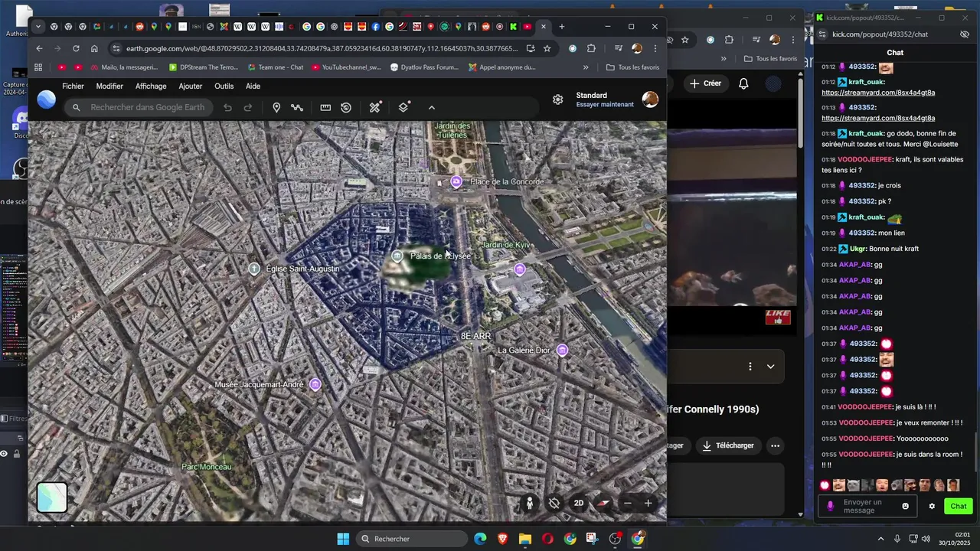Select the draw path or polygon tool
This screenshot has width=980, height=551.
tap(297, 108)
